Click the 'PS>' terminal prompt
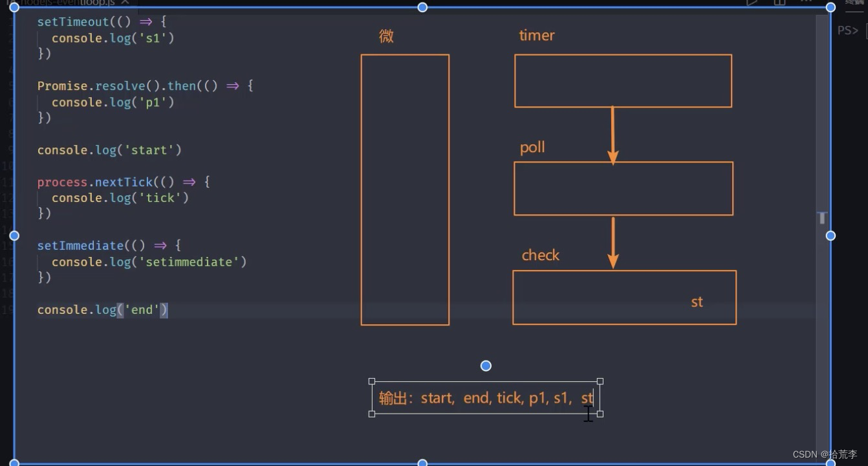Image resolution: width=868 pixels, height=466 pixels. [x=848, y=30]
